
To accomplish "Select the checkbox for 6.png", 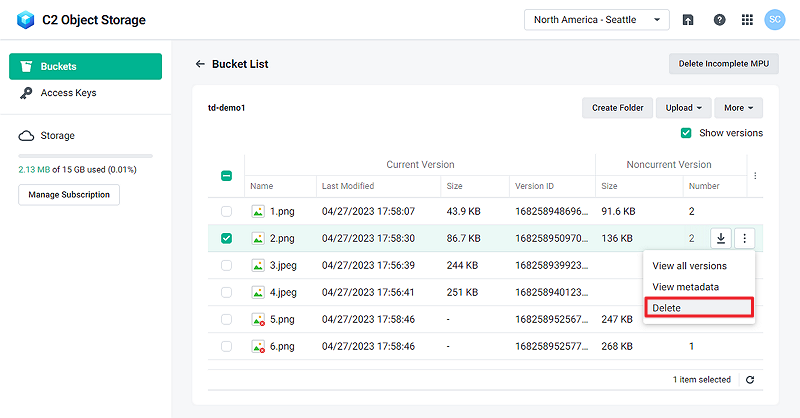I will (227, 347).
